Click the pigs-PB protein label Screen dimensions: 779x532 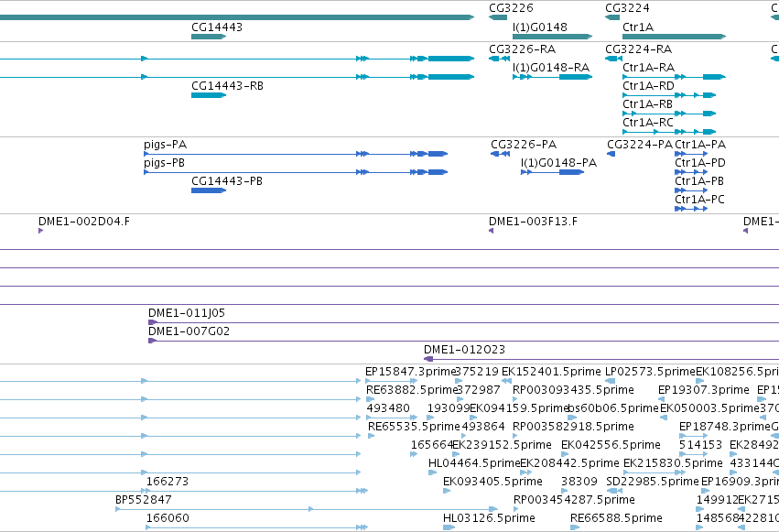pyautogui.click(x=164, y=163)
